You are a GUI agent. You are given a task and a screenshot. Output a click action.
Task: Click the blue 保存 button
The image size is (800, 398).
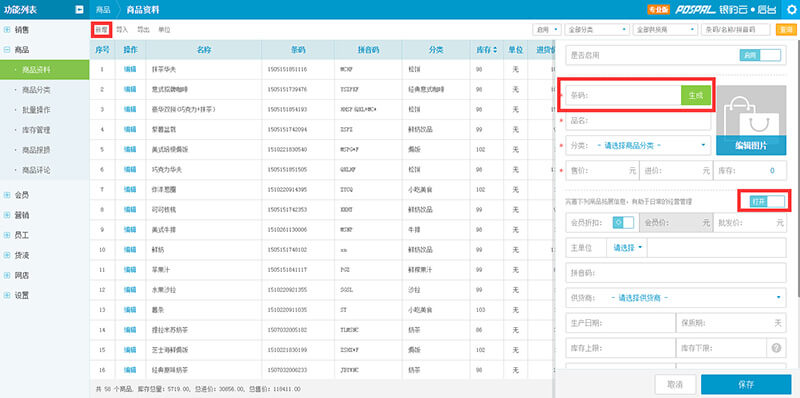pyautogui.click(x=746, y=384)
